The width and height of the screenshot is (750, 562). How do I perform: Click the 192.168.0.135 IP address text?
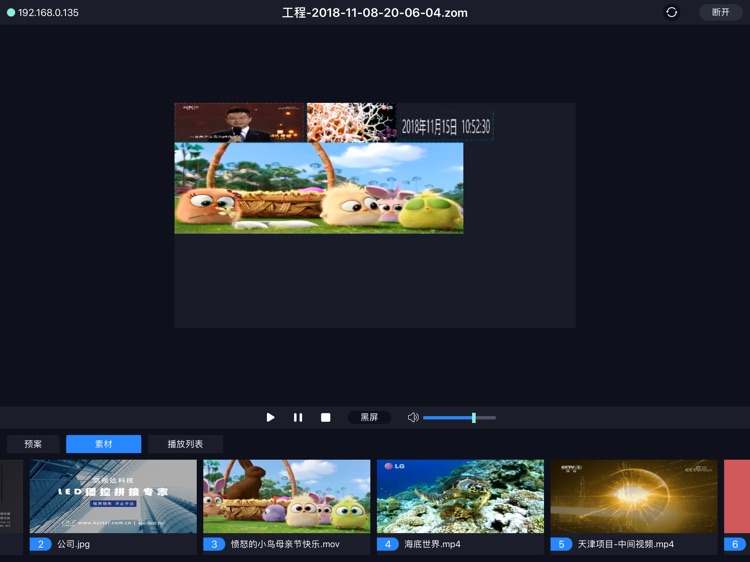click(x=48, y=12)
